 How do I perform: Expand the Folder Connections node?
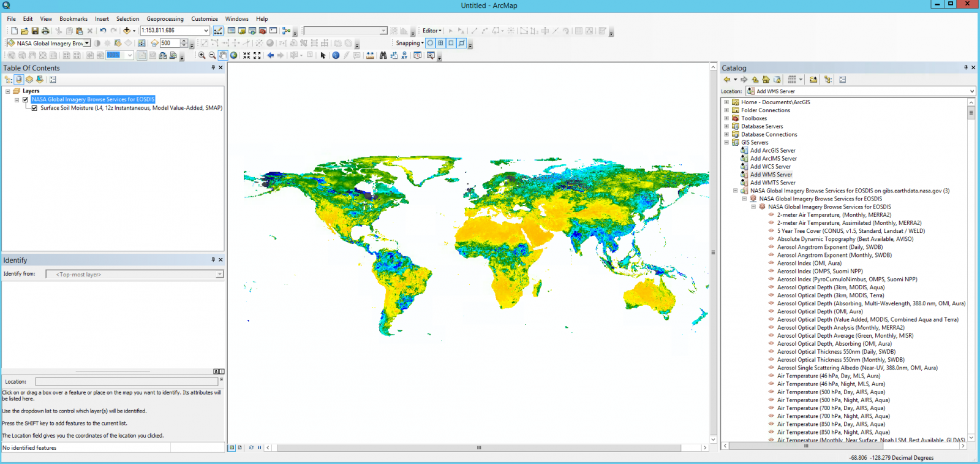[x=726, y=110]
